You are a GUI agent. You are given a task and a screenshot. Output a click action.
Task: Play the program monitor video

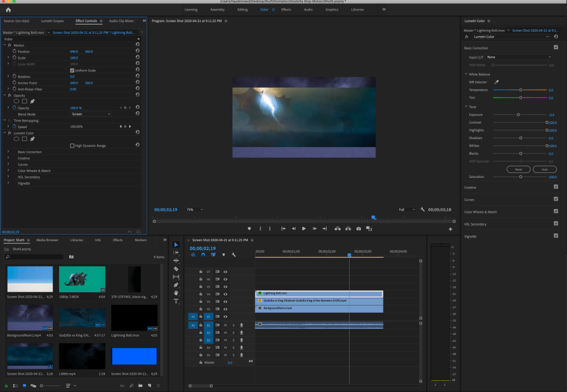(304, 228)
